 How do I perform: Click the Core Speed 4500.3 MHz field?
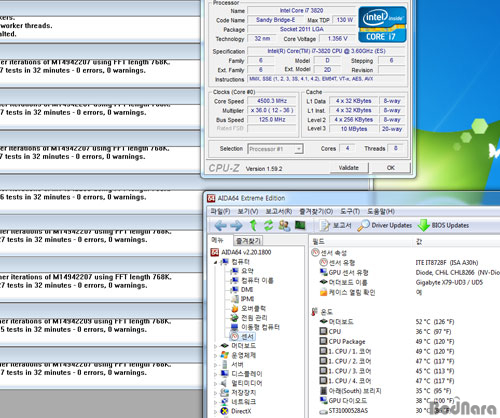click(272, 101)
